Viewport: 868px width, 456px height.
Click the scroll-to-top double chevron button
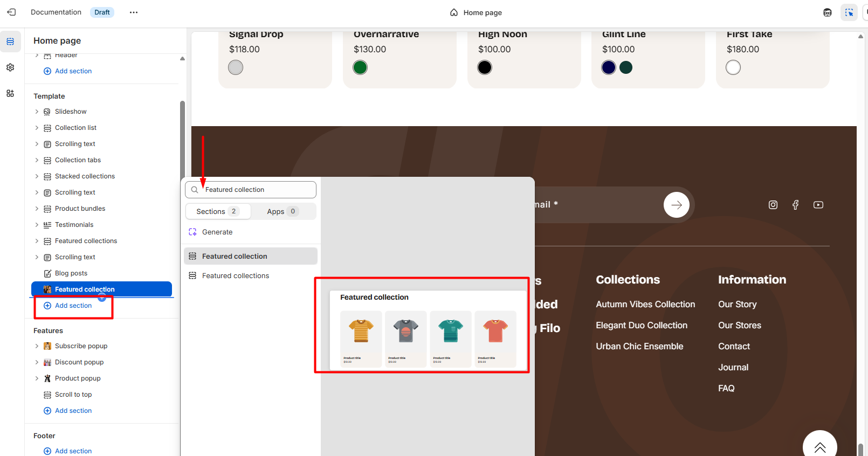820,446
